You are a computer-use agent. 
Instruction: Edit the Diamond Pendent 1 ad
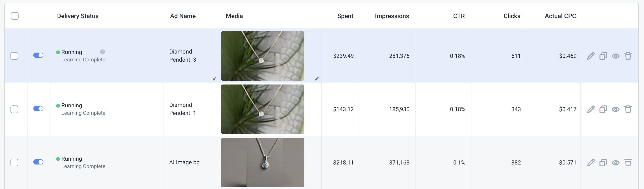pyautogui.click(x=591, y=109)
